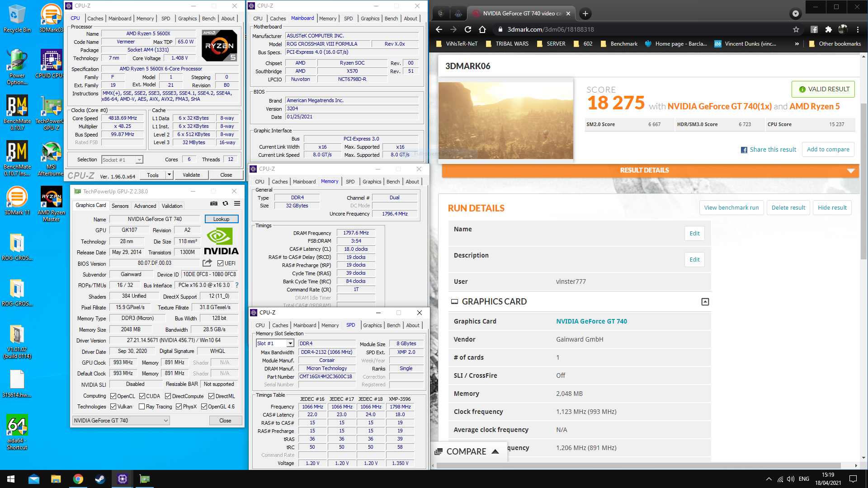Select the aida64 Shortcut desktop icon
868x488 pixels.
pos(17,432)
